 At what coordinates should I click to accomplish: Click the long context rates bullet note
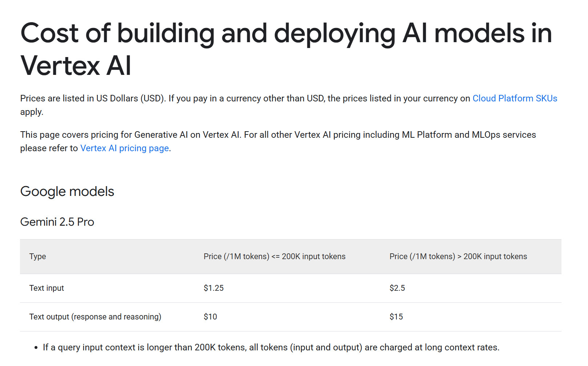[271, 347]
